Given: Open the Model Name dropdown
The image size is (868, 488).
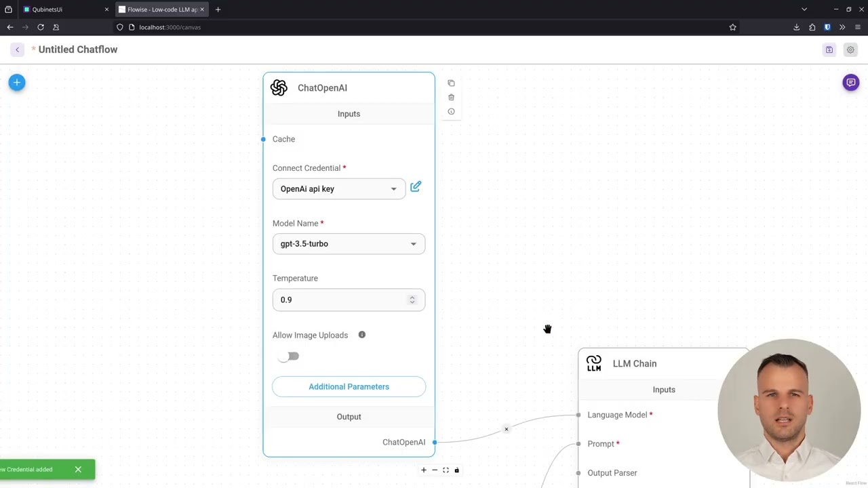Looking at the screenshot, I should [349, 244].
